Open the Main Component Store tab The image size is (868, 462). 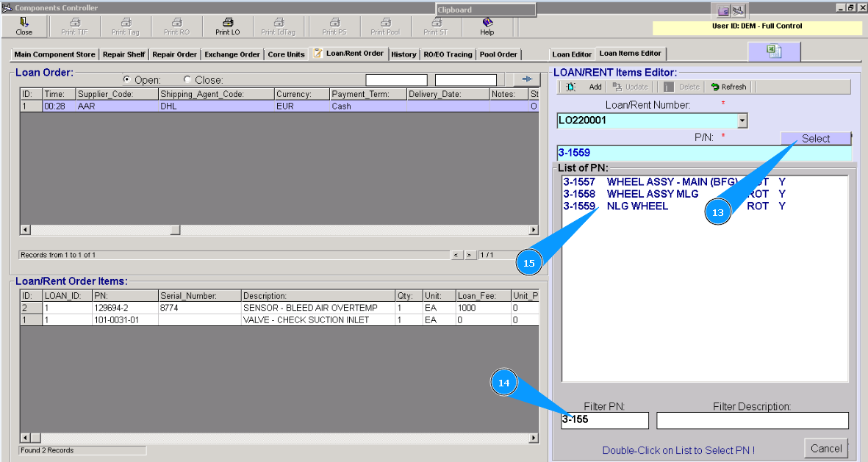[x=55, y=54]
